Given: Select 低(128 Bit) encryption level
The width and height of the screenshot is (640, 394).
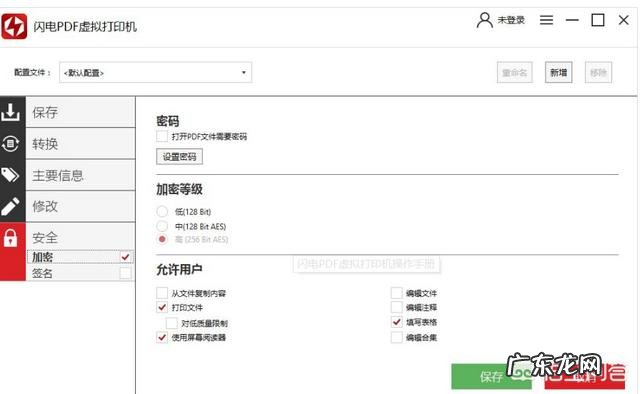Looking at the screenshot, I should click(x=162, y=211).
